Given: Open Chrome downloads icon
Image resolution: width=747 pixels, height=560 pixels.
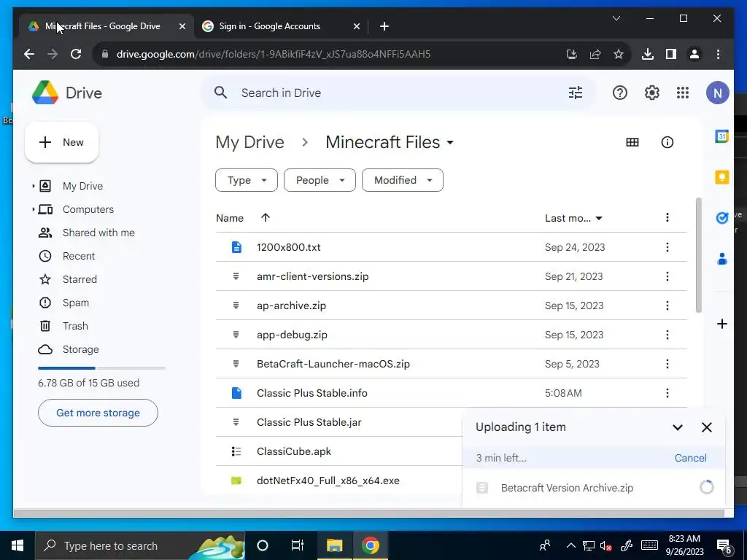Looking at the screenshot, I should (648, 54).
